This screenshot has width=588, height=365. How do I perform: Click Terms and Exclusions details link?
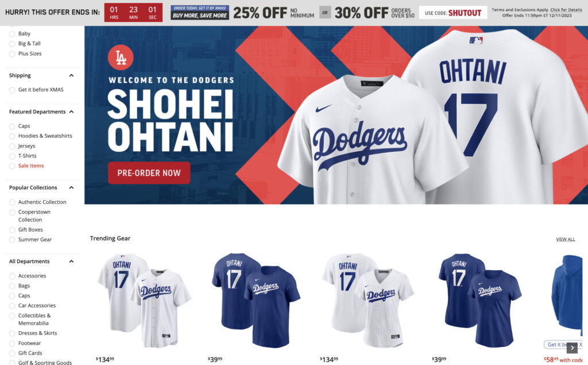click(x=537, y=13)
